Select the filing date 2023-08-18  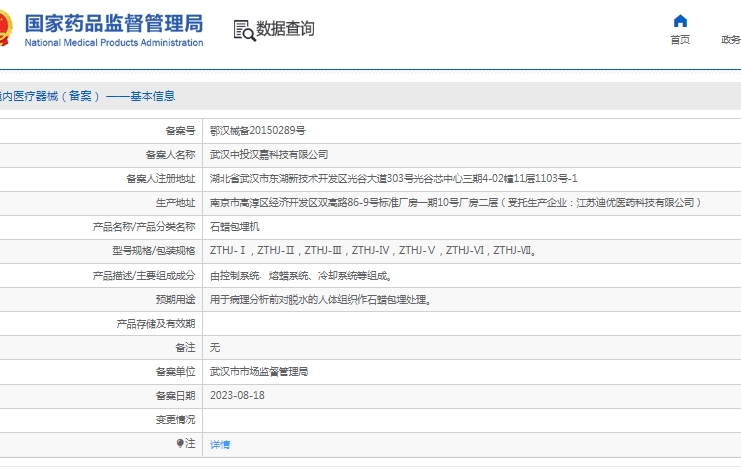(237, 395)
